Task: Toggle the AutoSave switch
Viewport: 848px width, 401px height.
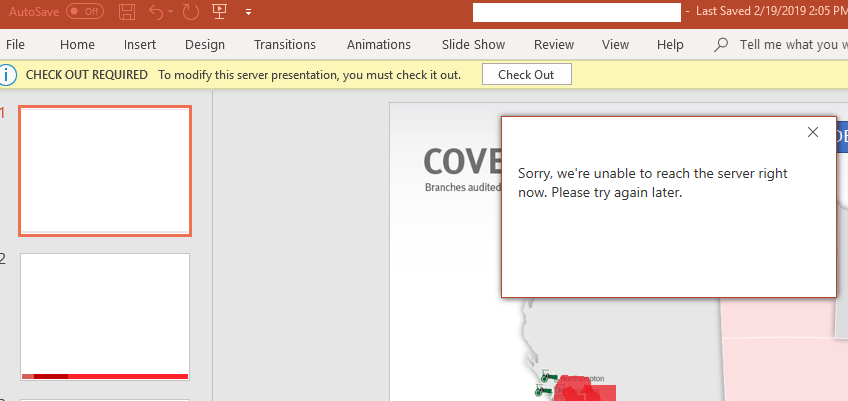Action: coord(85,11)
